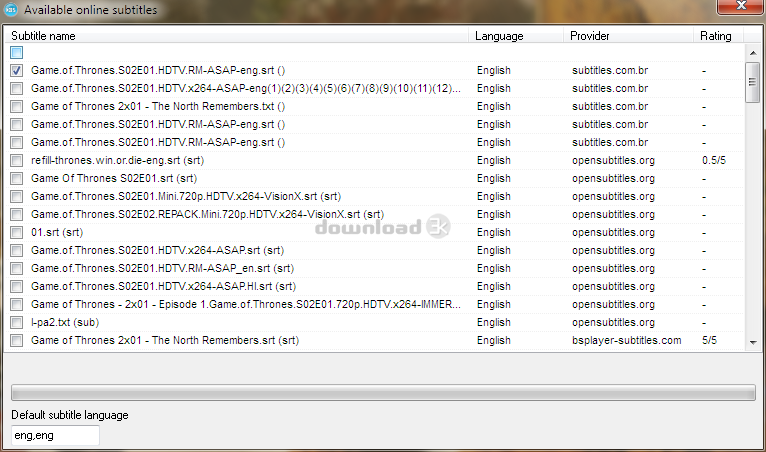Click the app icon in the title bar
The image size is (766, 452).
pos(10,9)
